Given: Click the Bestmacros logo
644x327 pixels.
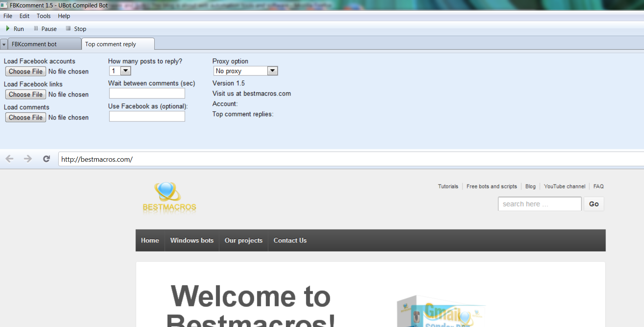Looking at the screenshot, I should coord(169,198).
